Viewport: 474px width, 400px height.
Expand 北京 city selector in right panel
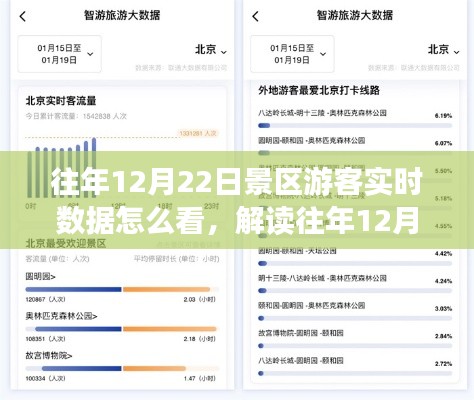444,50
